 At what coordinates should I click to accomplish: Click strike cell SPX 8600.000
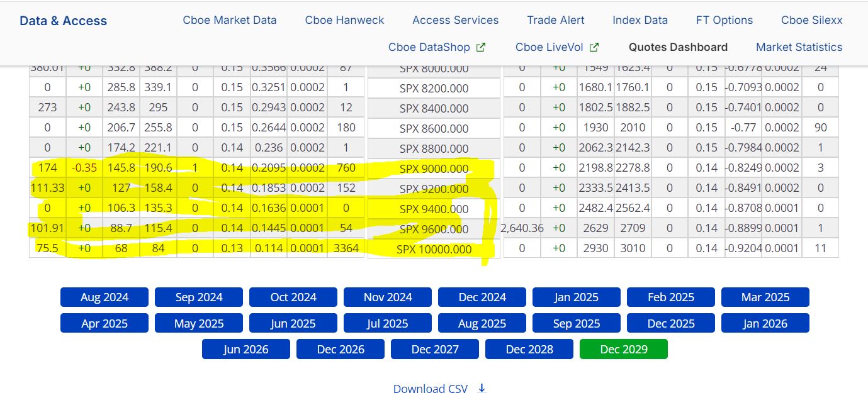point(434,128)
